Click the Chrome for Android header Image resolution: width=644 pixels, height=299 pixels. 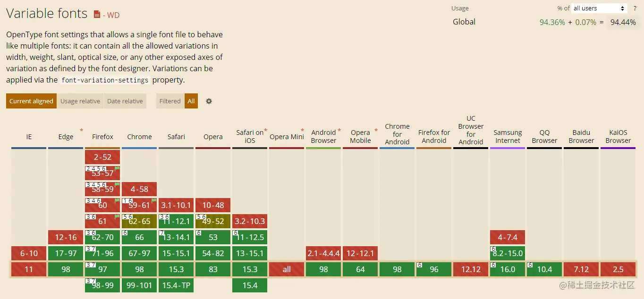point(397,134)
